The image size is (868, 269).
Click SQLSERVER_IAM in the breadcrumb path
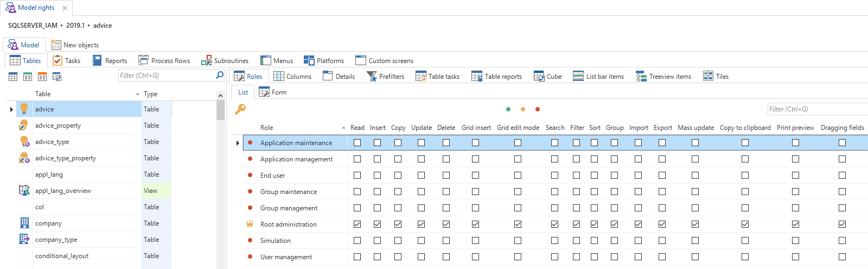click(x=33, y=26)
